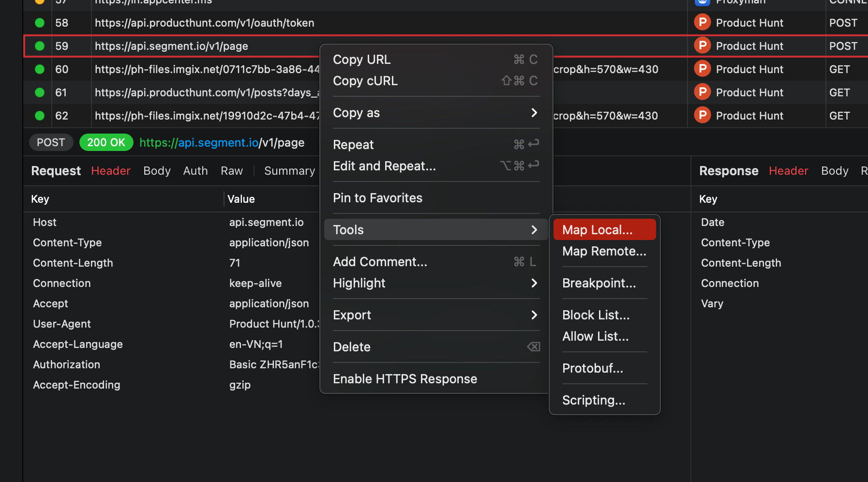Viewport: 868px width, 482px height.
Task: Click the keep-alive Connection value
Action: point(255,283)
